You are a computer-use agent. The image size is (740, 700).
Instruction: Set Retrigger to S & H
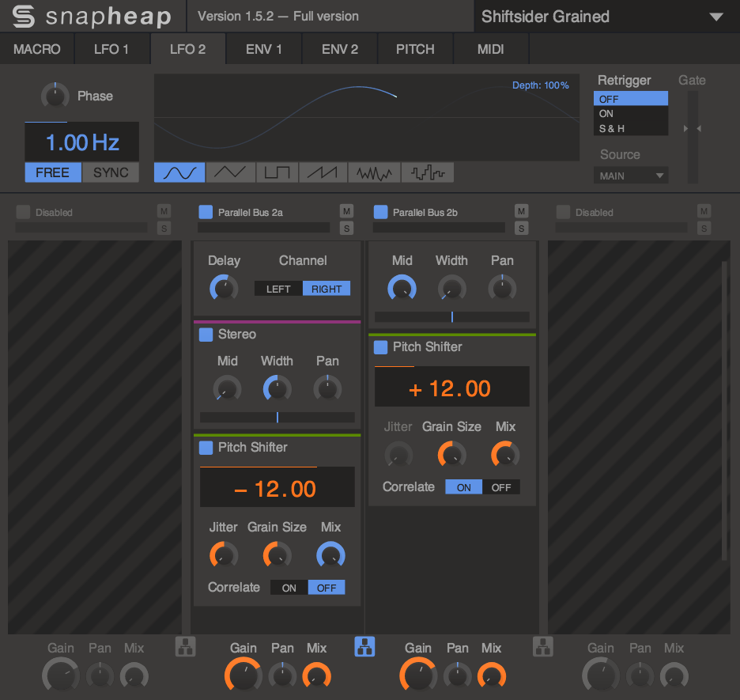pos(631,128)
